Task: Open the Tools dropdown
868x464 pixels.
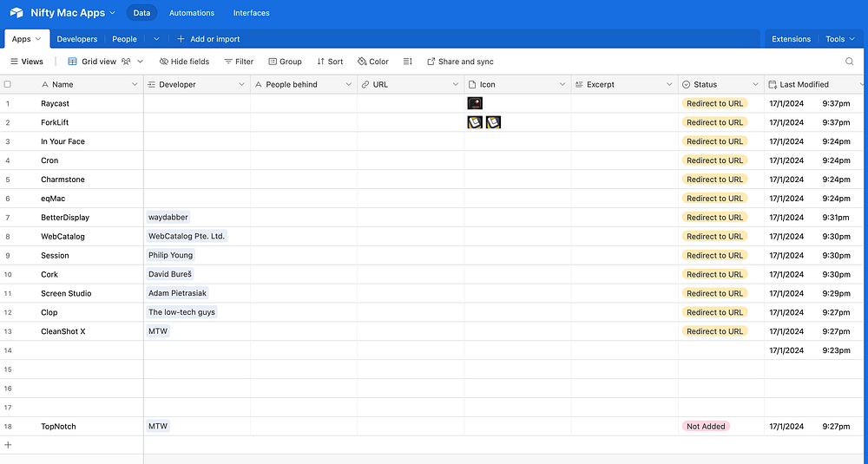Action: [x=840, y=39]
